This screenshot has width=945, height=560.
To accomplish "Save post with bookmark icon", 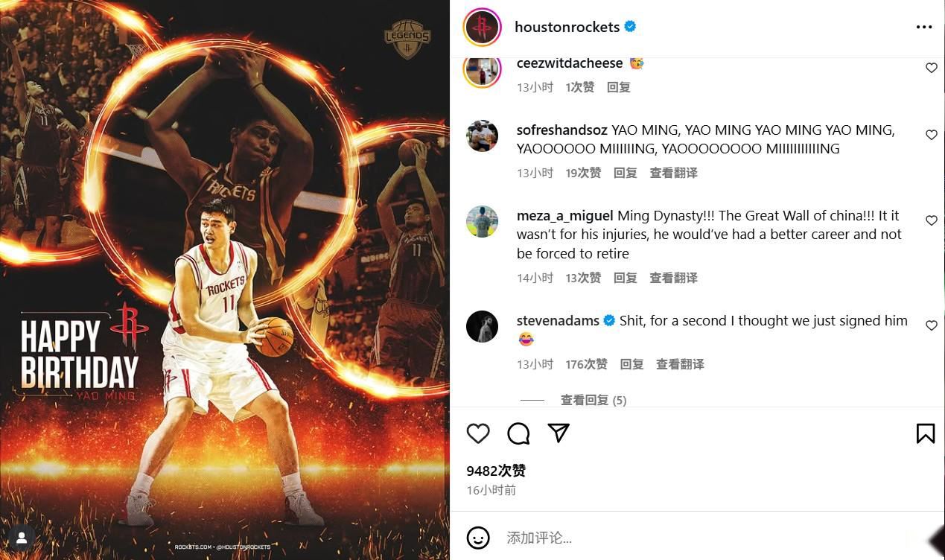I will 925,433.
